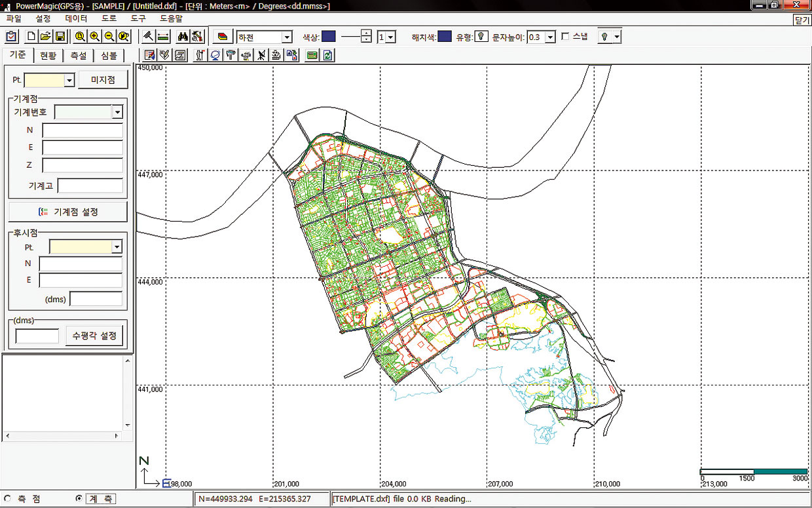Image resolution: width=812 pixels, height=508 pixels.
Task: Expand the 문자높이 0.3 dropdown
Action: (x=550, y=37)
